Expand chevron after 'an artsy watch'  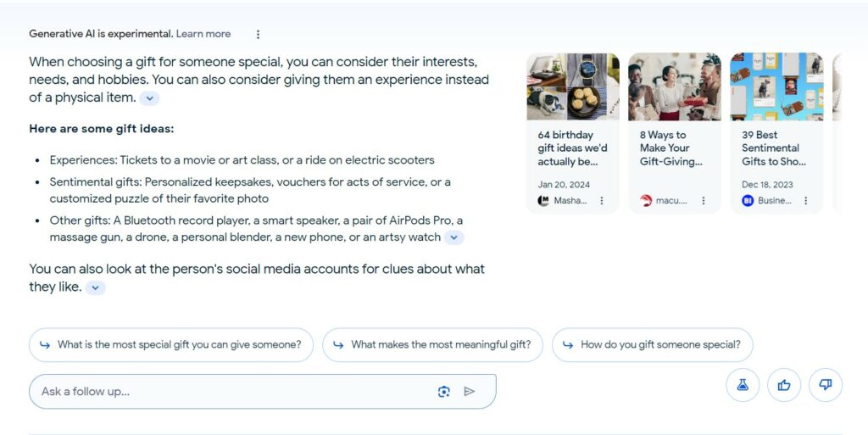454,238
